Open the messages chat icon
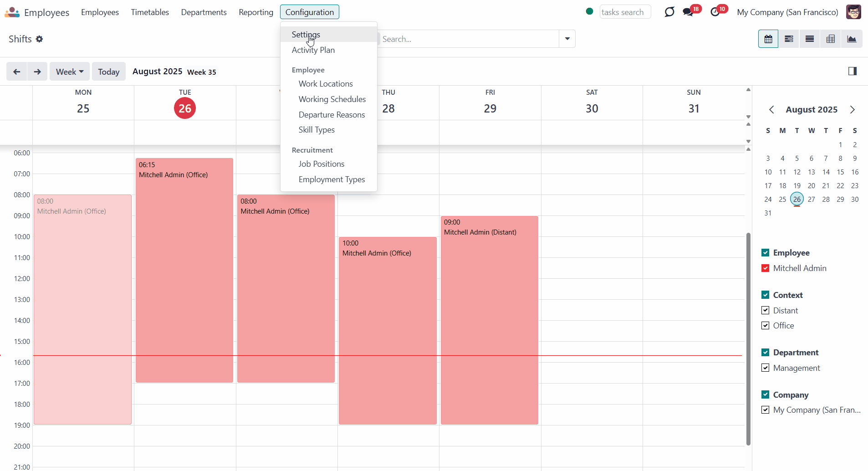 pos(688,12)
